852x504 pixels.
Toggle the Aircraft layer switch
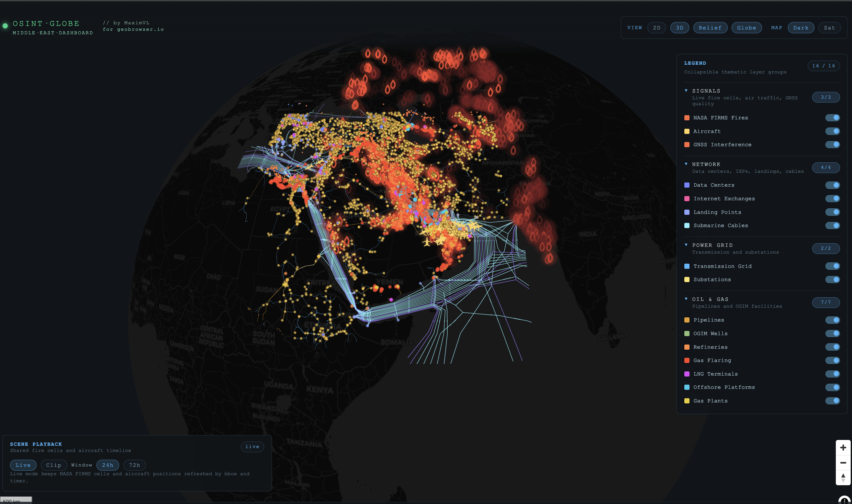[x=832, y=131]
